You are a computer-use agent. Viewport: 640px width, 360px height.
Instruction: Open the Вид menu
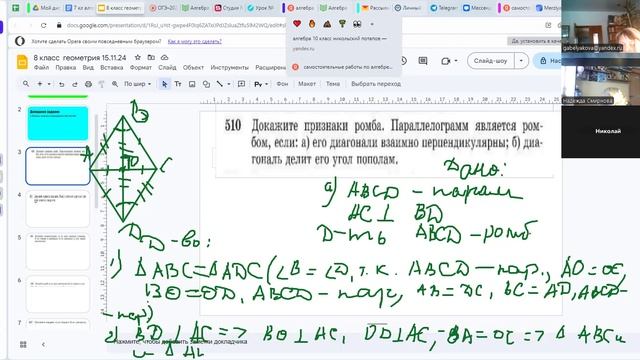pos(88,67)
